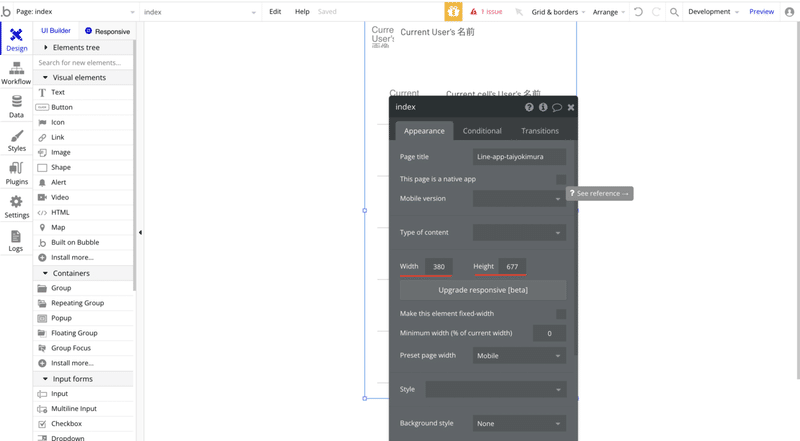Click the comment bubble in index panel
800x441 pixels.
pyautogui.click(x=557, y=107)
